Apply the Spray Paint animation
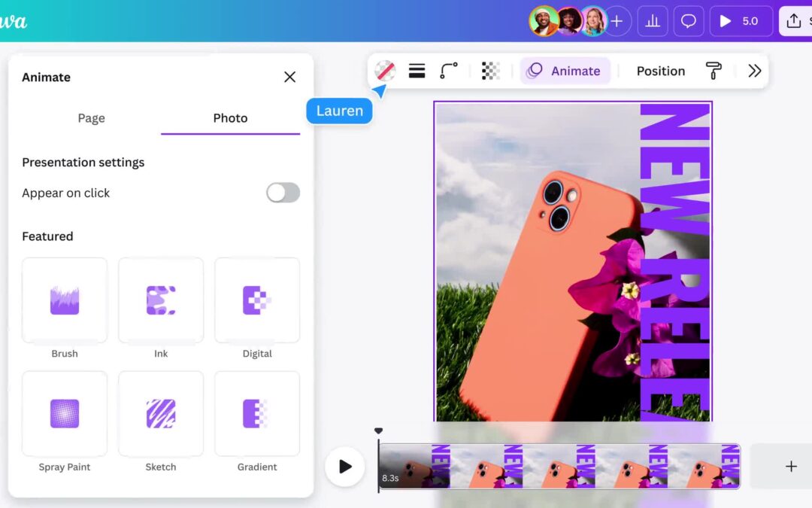 (64, 413)
